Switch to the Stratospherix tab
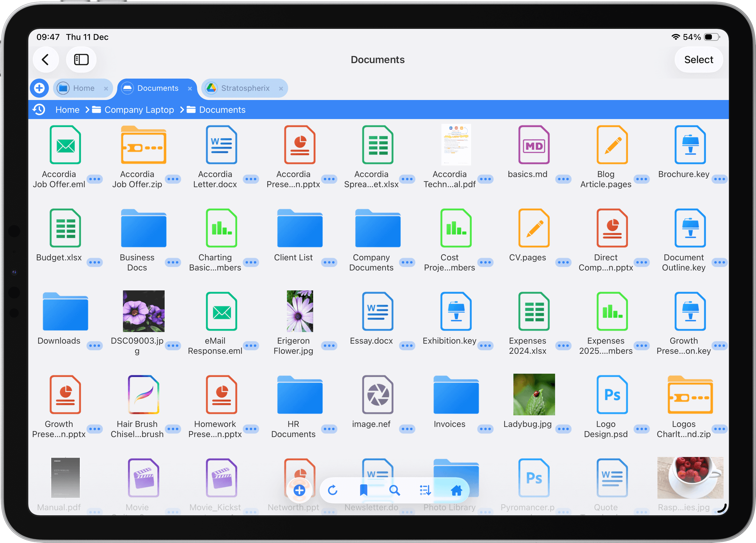756x543 pixels. (245, 88)
